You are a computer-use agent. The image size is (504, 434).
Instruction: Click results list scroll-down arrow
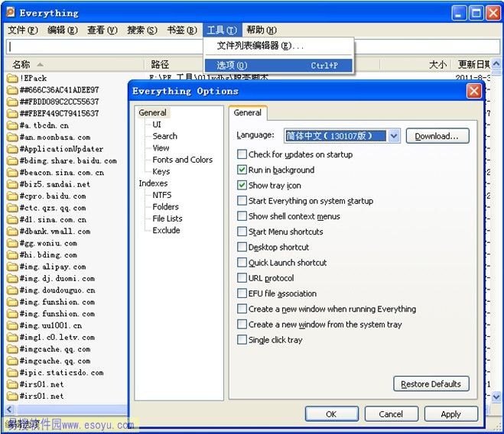(496, 397)
